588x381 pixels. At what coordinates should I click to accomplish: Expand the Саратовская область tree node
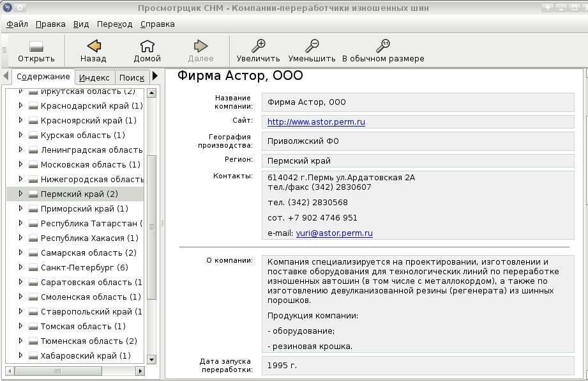pos(20,282)
